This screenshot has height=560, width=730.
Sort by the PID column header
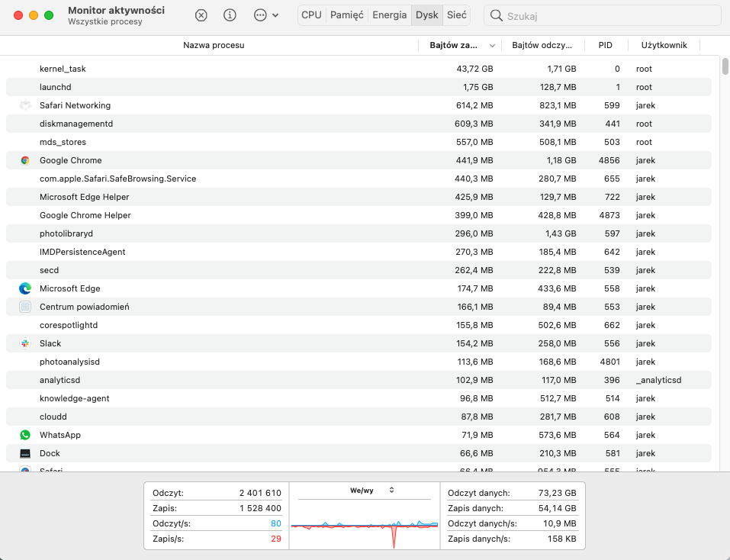click(605, 45)
